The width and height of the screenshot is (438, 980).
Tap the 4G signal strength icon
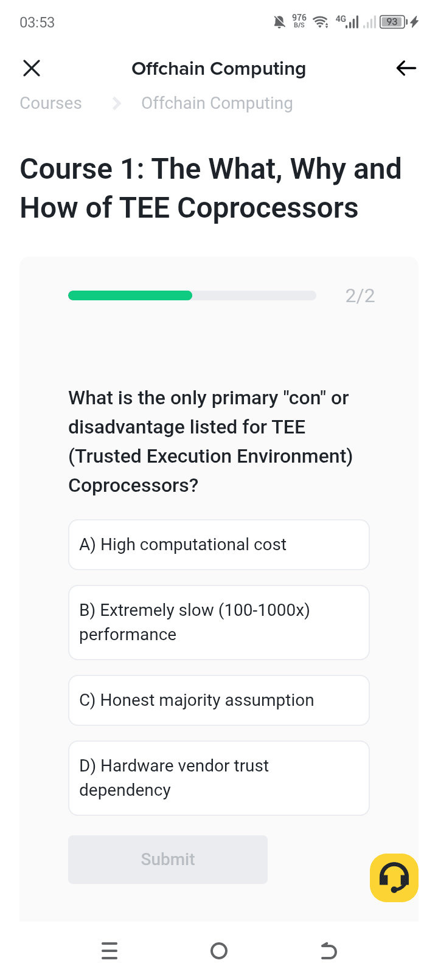point(347,22)
